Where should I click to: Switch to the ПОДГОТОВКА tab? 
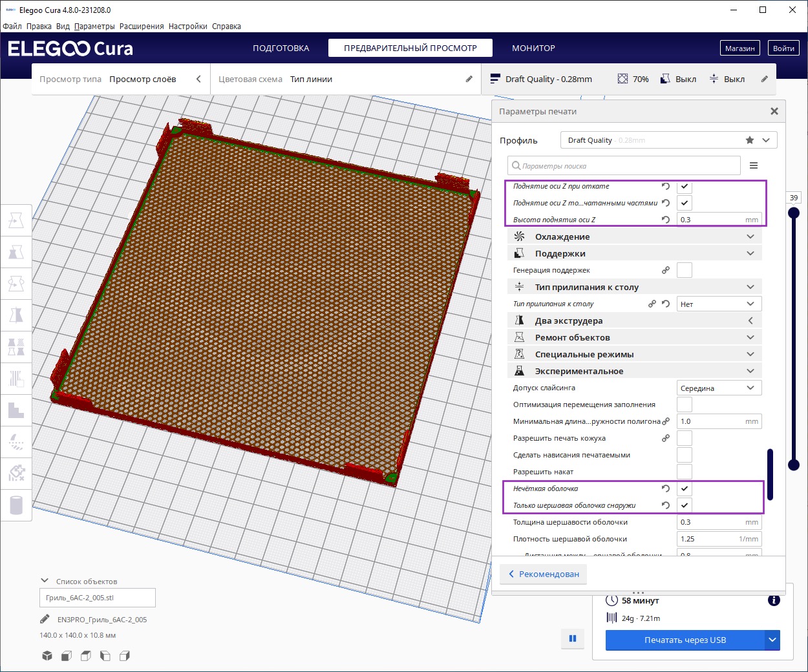point(281,48)
